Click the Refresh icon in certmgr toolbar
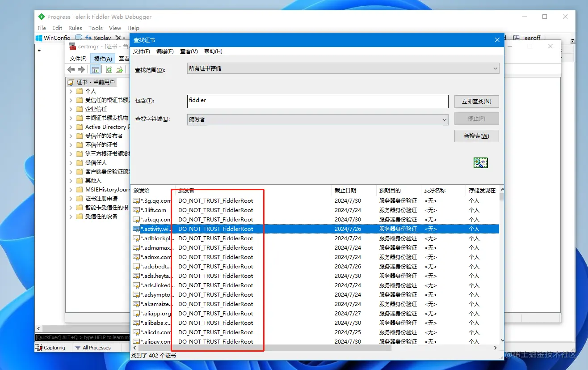The image size is (588, 370). click(109, 69)
